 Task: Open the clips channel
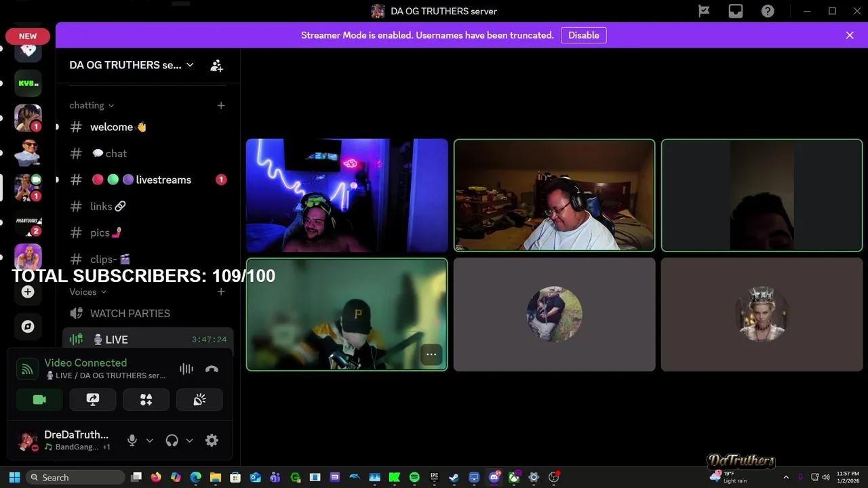tap(148, 260)
